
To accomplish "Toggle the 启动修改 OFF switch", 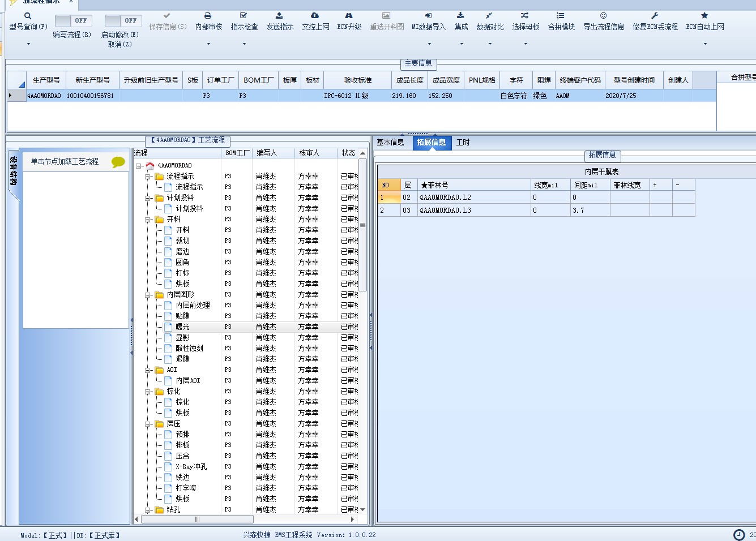I will (x=123, y=20).
